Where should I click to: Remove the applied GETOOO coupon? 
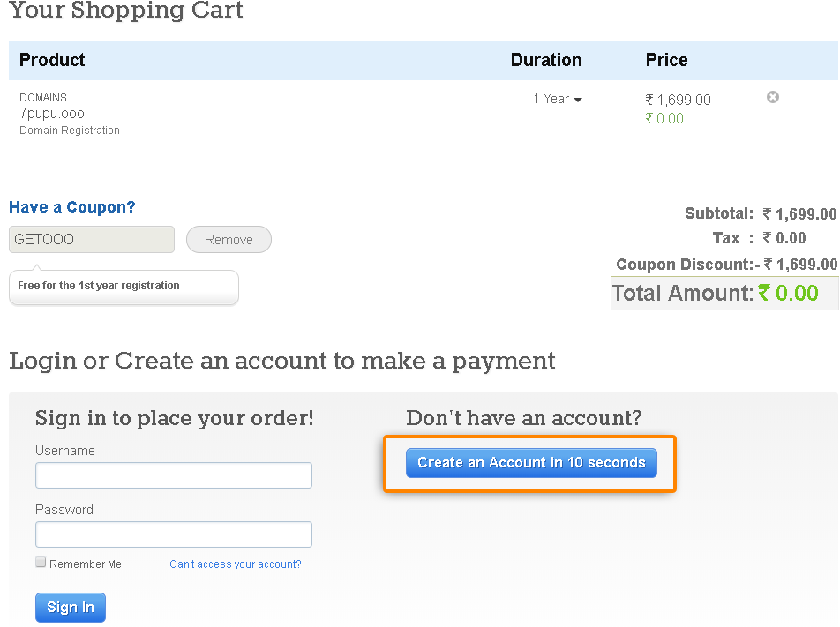(x=229, y=240)
